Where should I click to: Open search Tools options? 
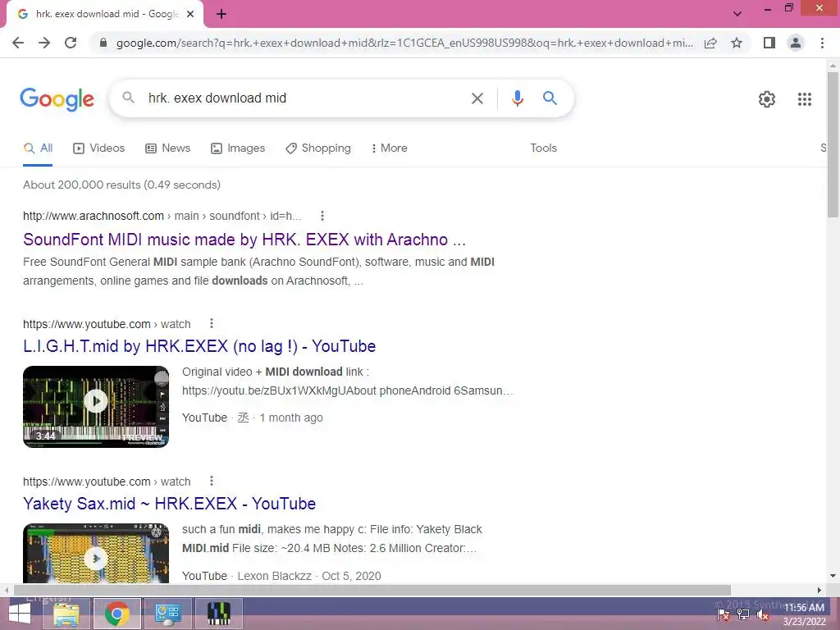[543, 148]
